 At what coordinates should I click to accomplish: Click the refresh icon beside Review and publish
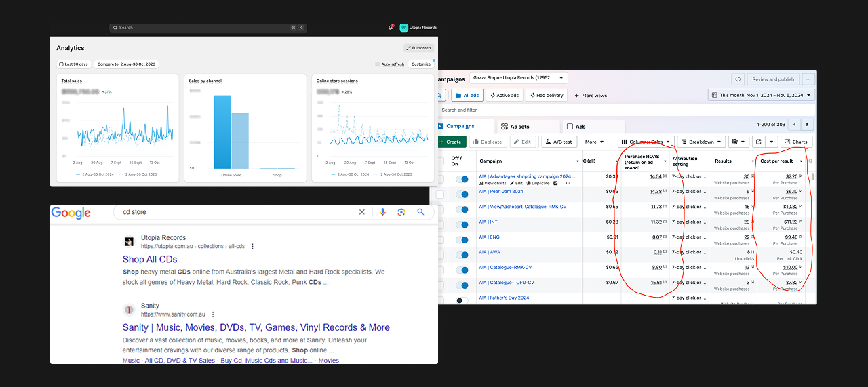tap(738, 79)
